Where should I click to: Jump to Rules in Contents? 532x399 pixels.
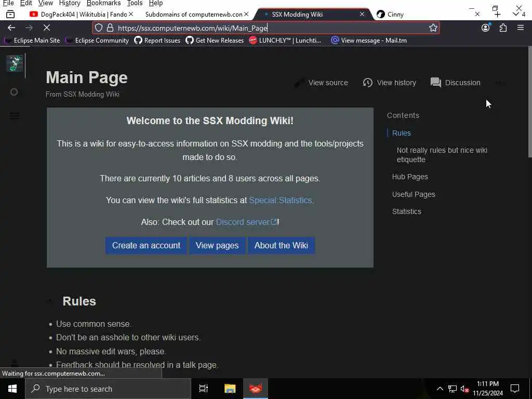tap(402, 133)
